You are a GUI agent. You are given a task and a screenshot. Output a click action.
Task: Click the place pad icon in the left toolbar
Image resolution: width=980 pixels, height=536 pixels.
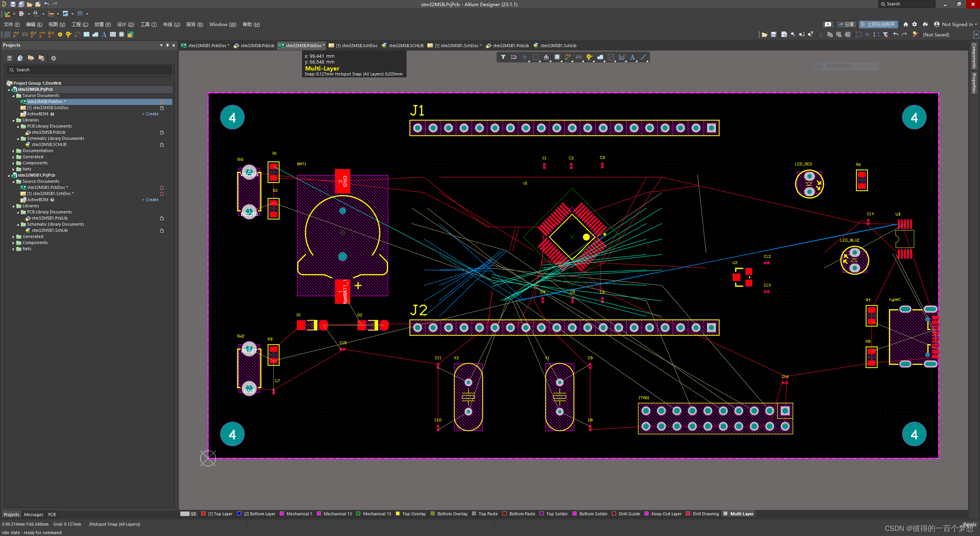[x=60, y=34]
